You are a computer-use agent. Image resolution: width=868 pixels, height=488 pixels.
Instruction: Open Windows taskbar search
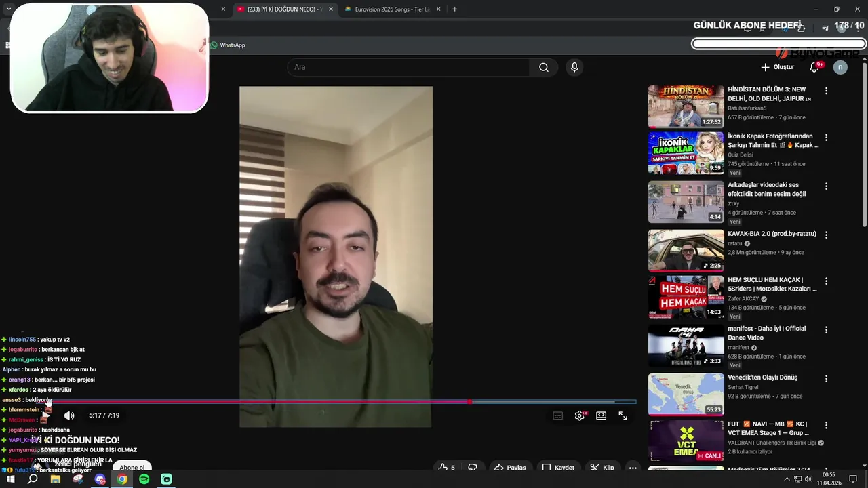coord(33,479)
